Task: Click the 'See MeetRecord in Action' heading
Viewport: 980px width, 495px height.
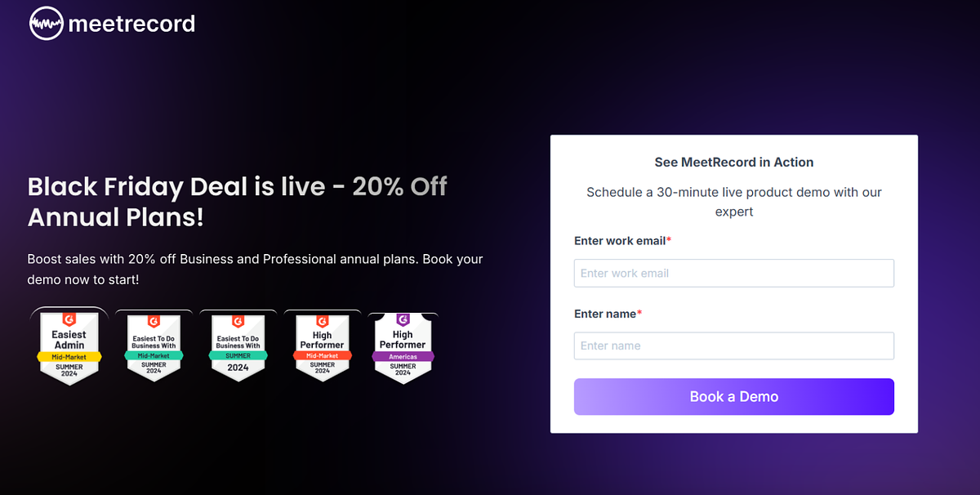Action: [x=733, y=163]
